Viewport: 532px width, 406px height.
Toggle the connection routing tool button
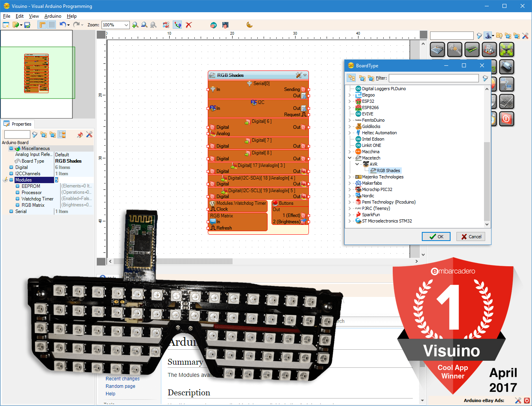(177, 25)
